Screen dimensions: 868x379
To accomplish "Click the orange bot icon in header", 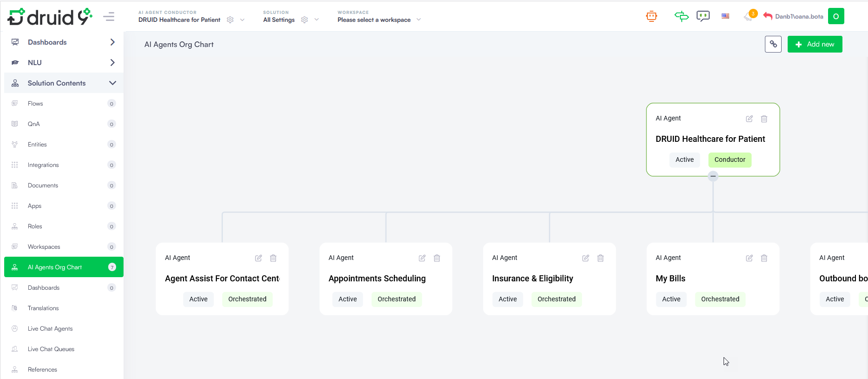I will (x=651, y=16).
